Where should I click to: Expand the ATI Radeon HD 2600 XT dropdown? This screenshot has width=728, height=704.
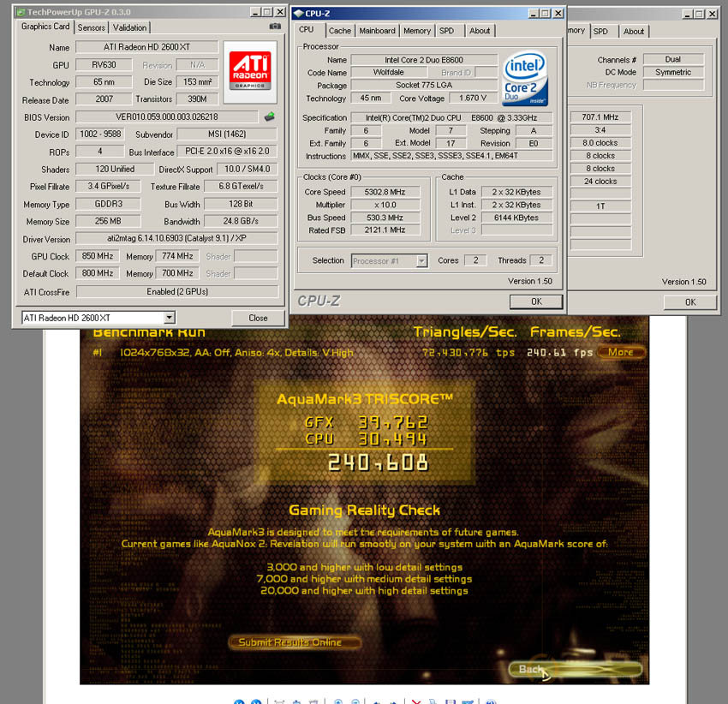[x=169, y=318]
